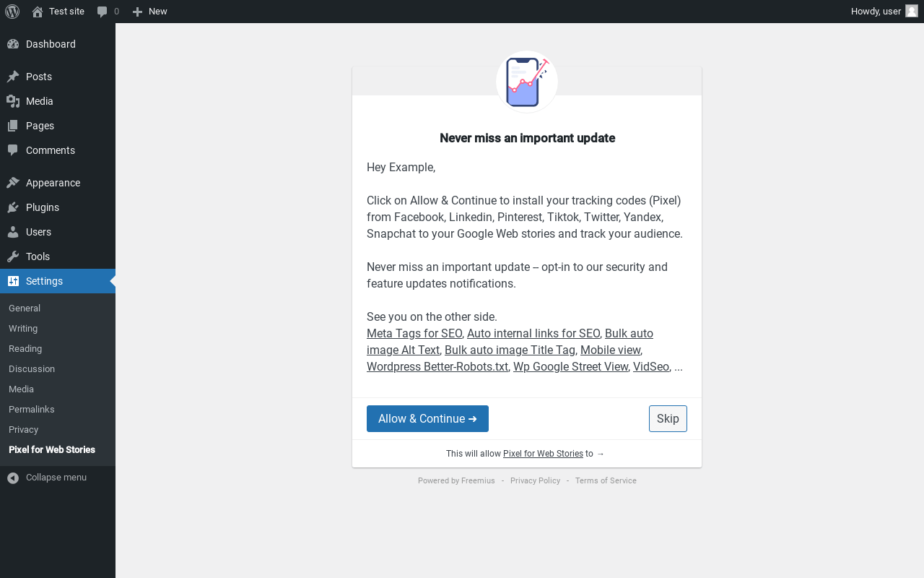
Task: Open the Comments menu item
Action: tap(58, 150)
